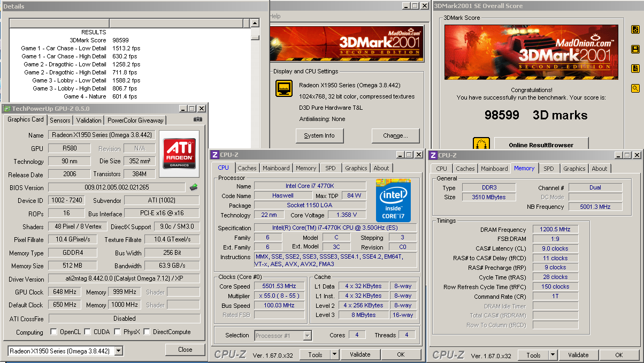Close GPU-Z with the Close button

tap(185, 350)
